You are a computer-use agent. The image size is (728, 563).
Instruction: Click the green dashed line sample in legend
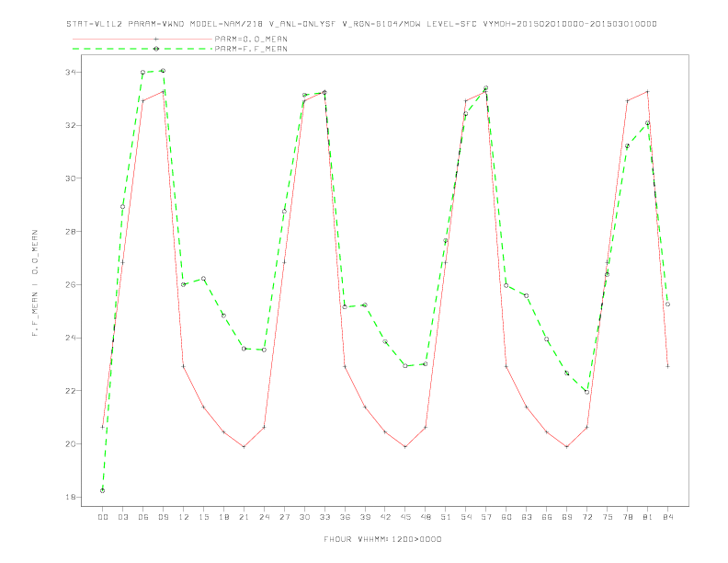(x=142, y=49)
